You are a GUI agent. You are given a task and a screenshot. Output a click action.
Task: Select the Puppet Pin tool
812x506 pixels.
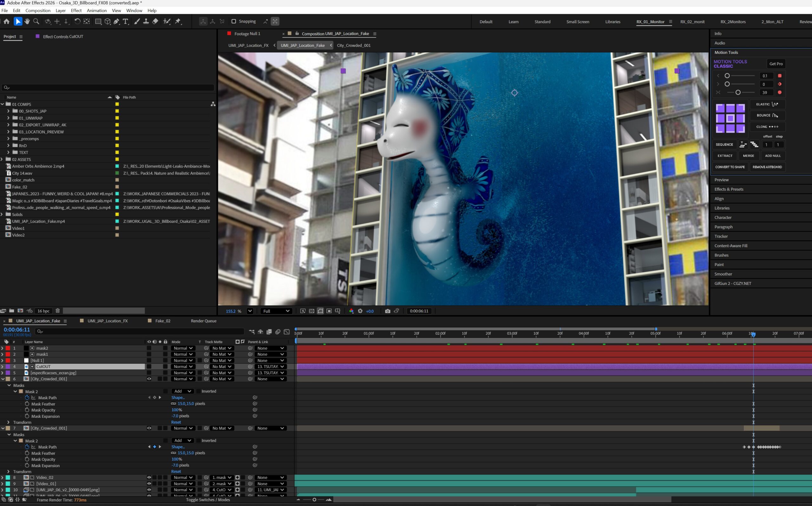coord(178,22)
